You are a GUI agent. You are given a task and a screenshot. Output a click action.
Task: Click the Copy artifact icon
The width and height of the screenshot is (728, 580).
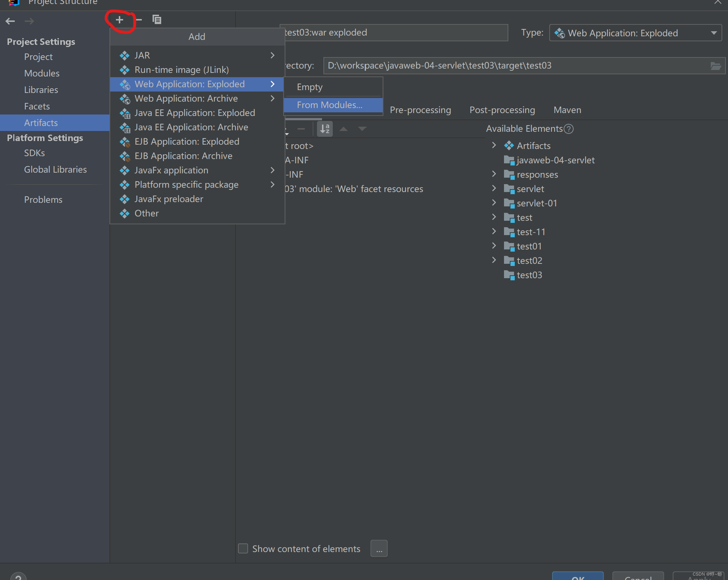tap(157, 20)
